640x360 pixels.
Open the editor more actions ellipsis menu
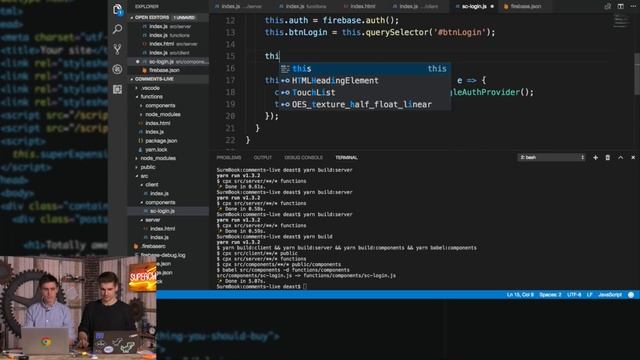point(633,6)
